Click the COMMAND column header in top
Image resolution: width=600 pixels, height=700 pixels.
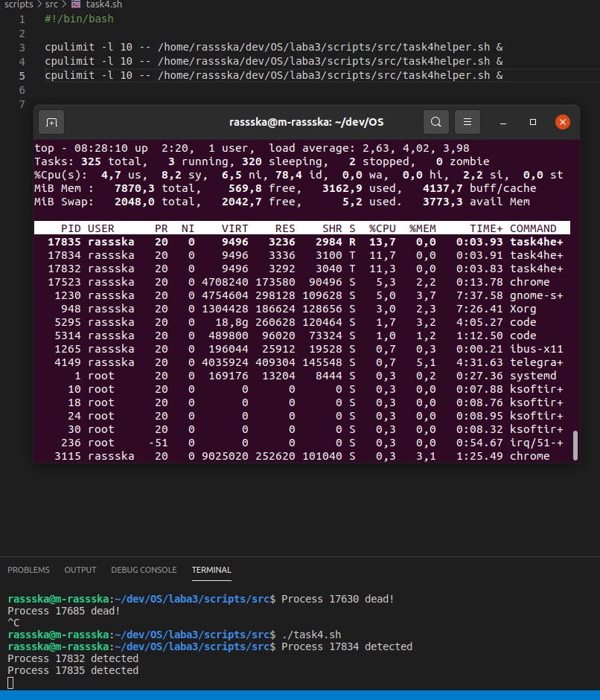(533, 228)
